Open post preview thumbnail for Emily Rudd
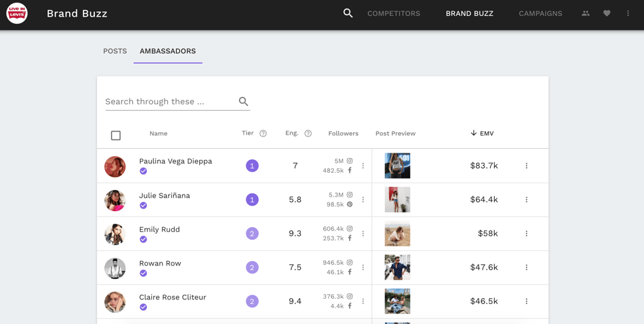This screenshot has width=644, height=324. click(x=397, y=234)
